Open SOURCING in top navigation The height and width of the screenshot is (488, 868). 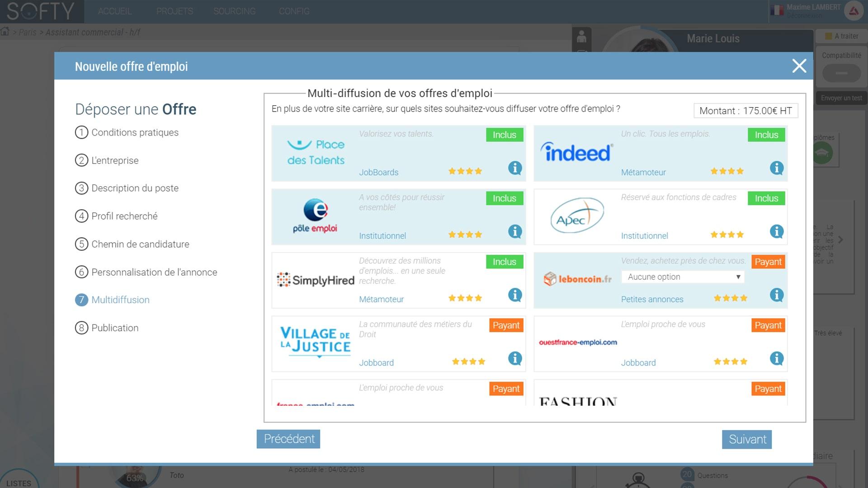[234, 11]
